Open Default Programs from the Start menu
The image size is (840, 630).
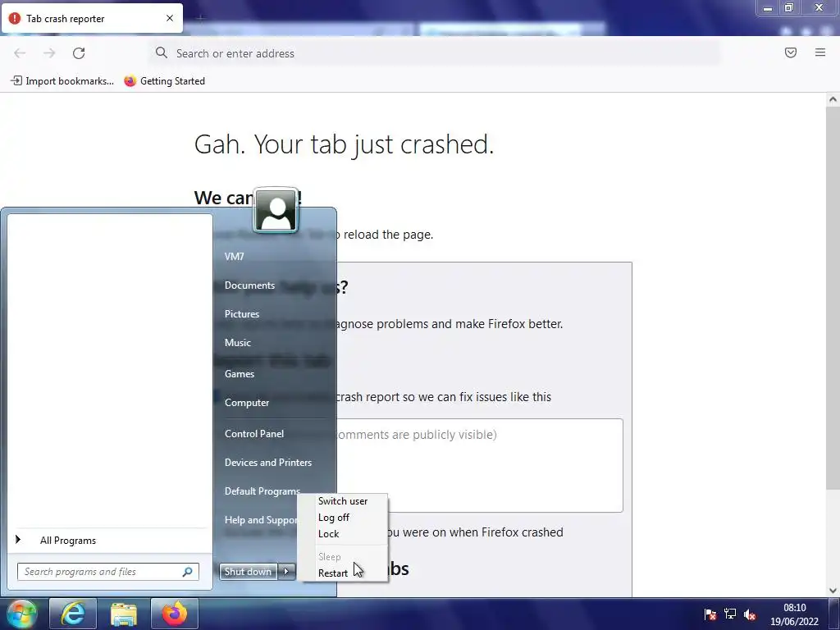(262, 491)
